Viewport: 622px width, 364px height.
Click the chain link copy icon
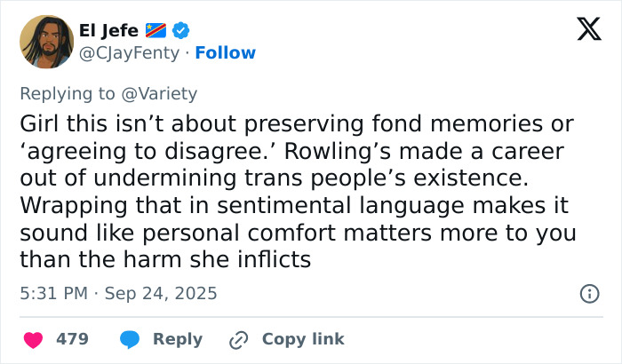pos(237,339)
